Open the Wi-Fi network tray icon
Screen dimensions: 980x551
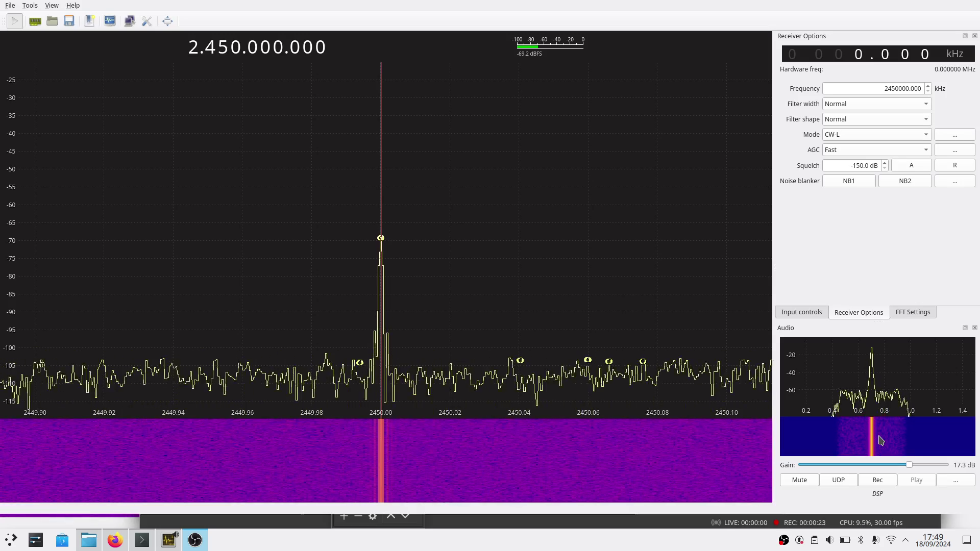tap(891, 540)
